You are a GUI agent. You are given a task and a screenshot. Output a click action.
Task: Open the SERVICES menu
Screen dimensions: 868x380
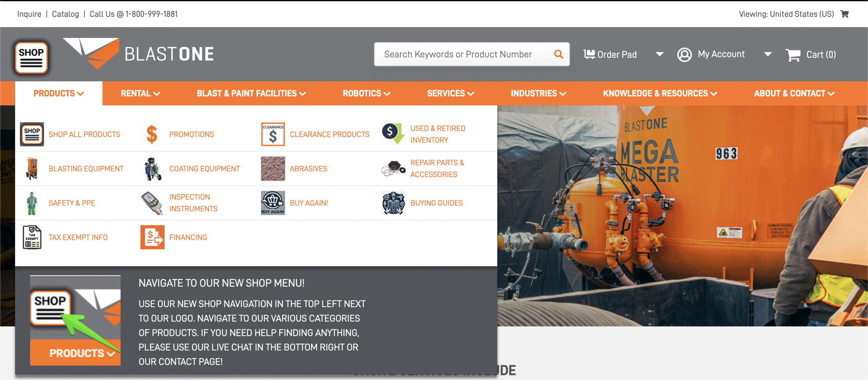coord(451,93)
